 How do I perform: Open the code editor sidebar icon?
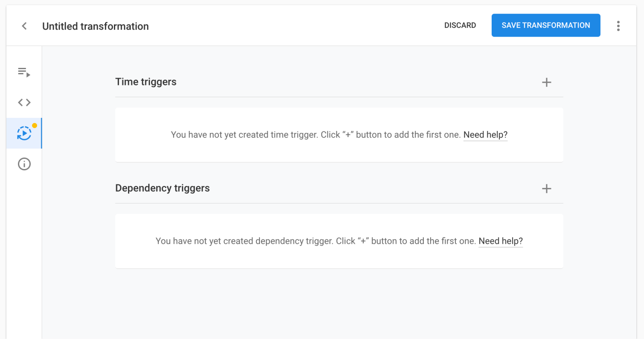24,102
